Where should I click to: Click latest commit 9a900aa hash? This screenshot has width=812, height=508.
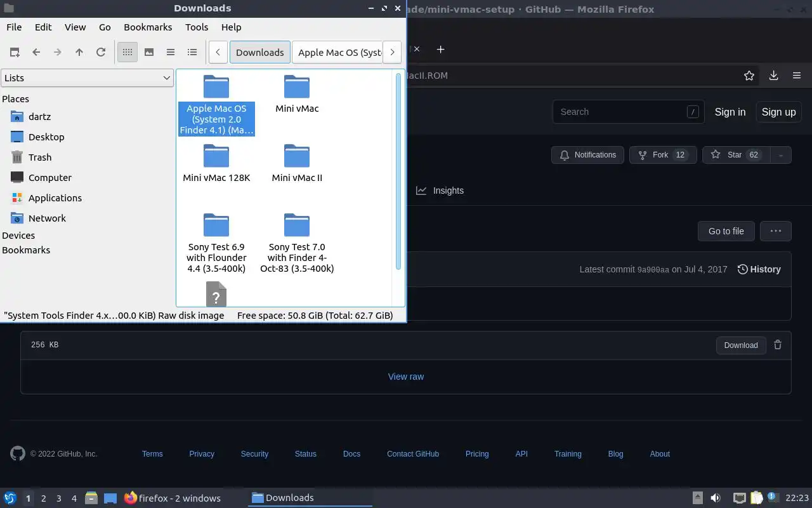click(x=653, y=270)
